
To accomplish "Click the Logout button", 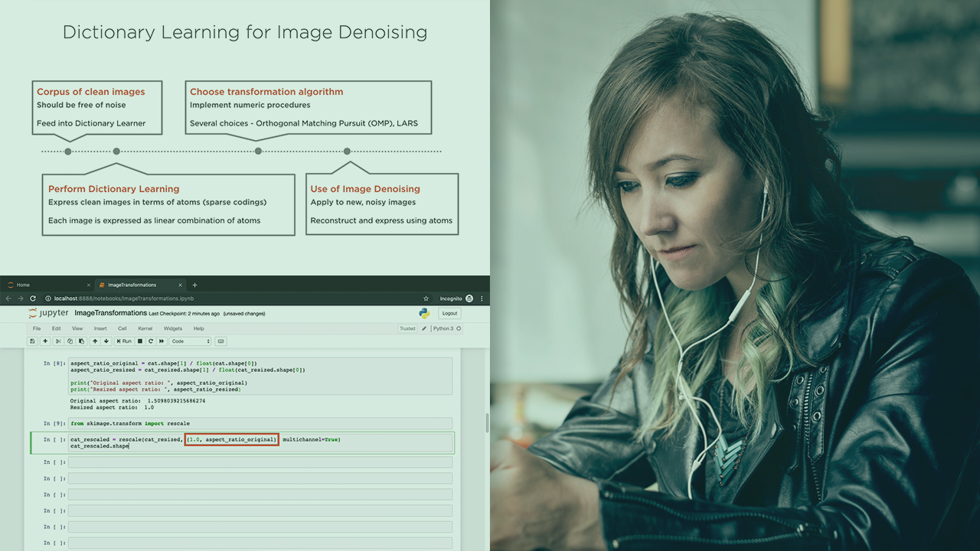I will (449, 313).
